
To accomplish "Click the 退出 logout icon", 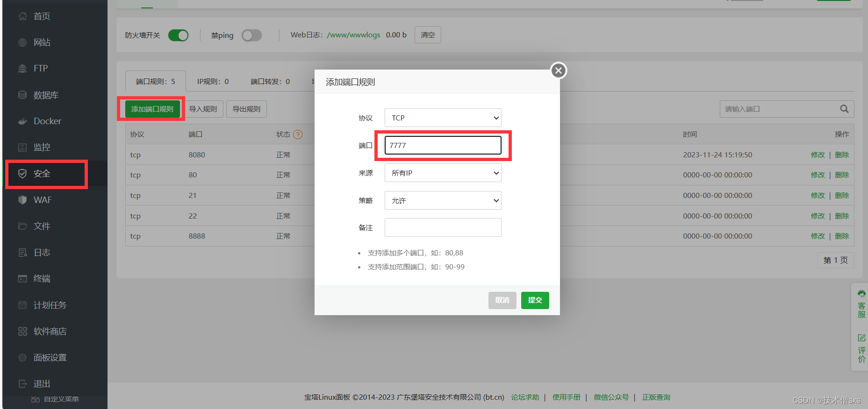I will 22,384.
